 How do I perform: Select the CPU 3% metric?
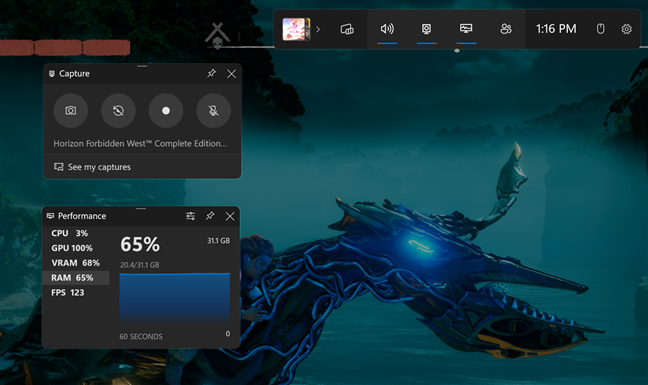(76, 233)
